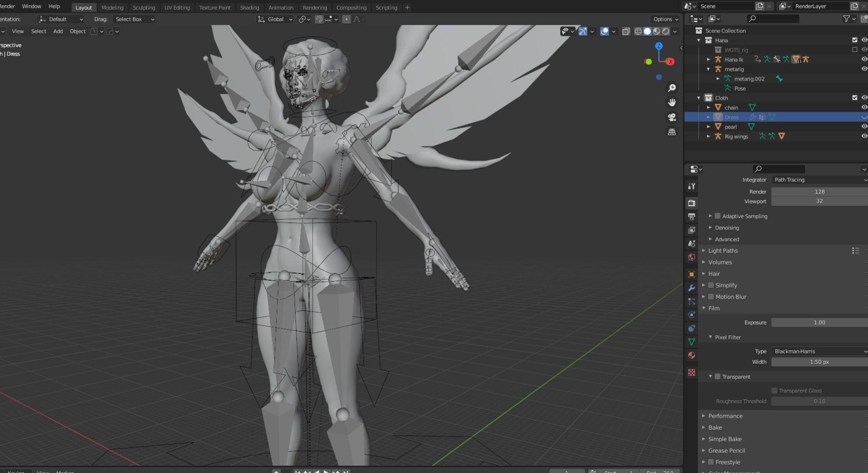Switch to the Shading workspace tab
Screen dimensions: 868x473
(x=249, y=7)
